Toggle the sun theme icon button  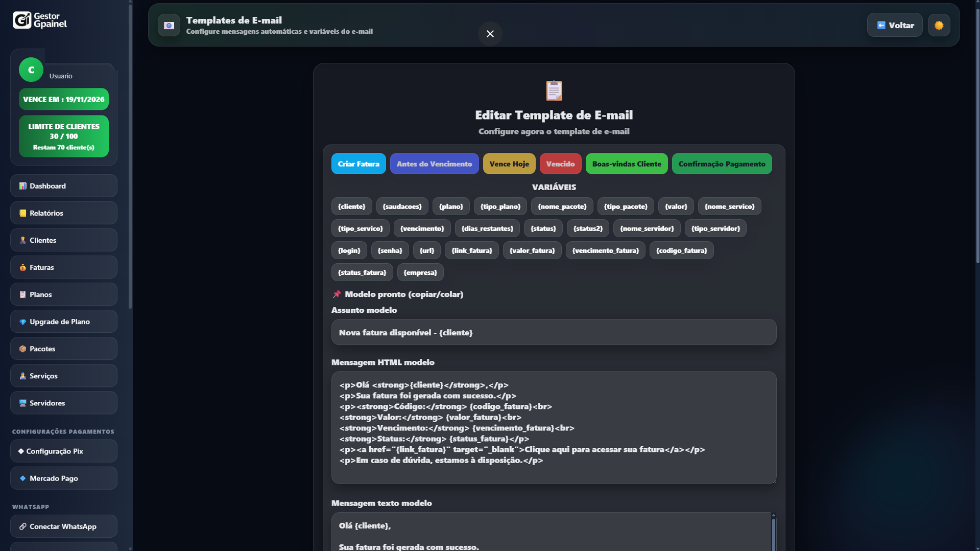pyautogui.click(x=939, y=25)
